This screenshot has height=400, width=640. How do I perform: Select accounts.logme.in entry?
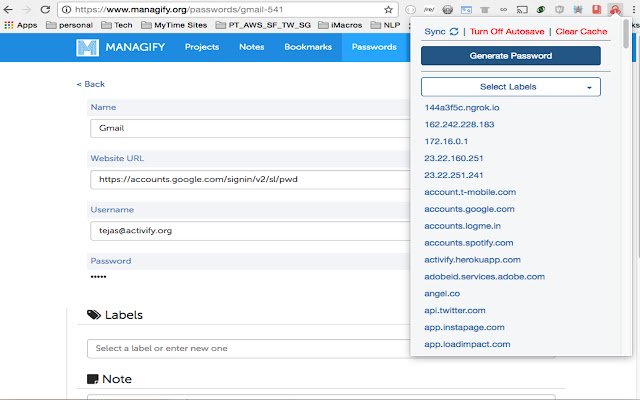click(462, 226)
